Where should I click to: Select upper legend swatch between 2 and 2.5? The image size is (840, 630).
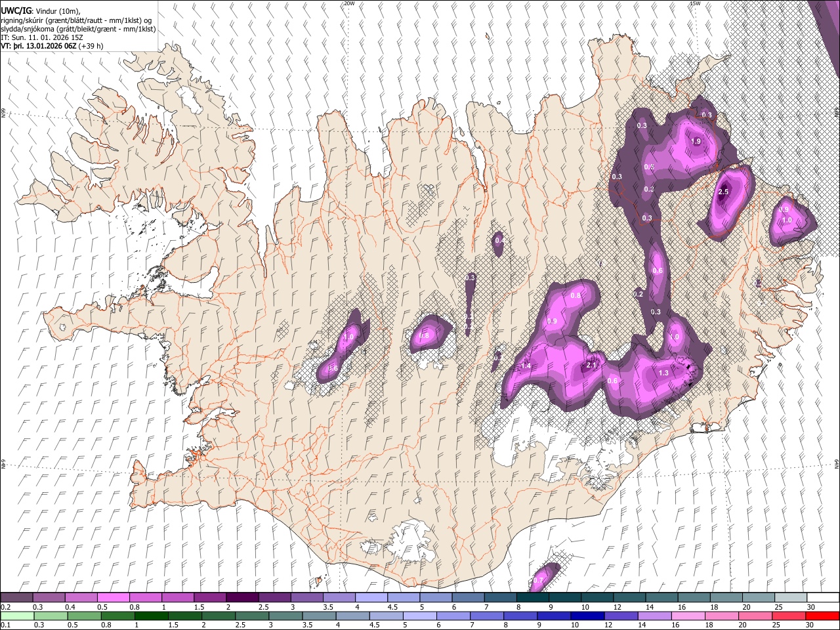[242, 597]
